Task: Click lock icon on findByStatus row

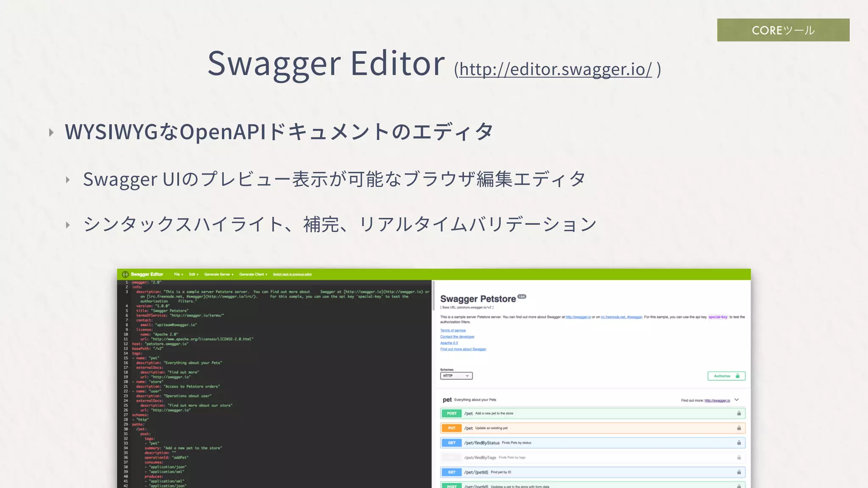Action: point(739,443)
